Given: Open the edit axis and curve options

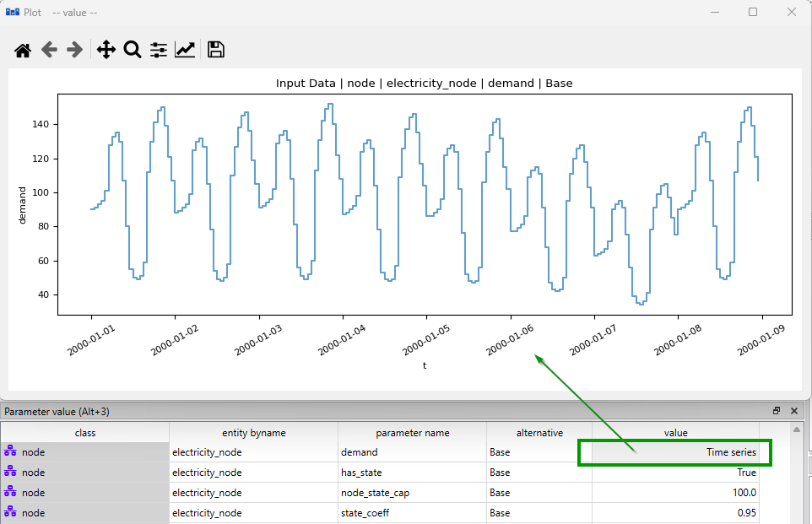Looking at the screenshot, I should tap(185, 51).
